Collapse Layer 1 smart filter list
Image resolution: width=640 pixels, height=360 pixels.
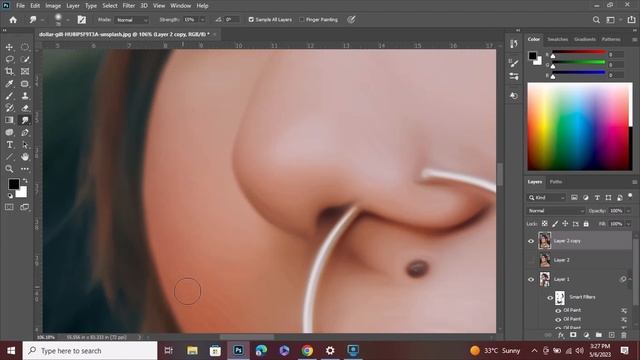[630, 280]
